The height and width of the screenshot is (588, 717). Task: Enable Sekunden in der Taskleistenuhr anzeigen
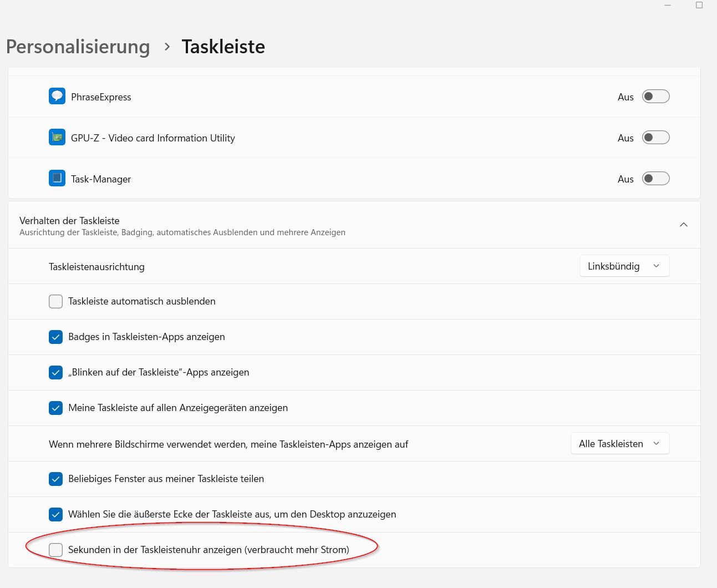click(x=56, y=550)
